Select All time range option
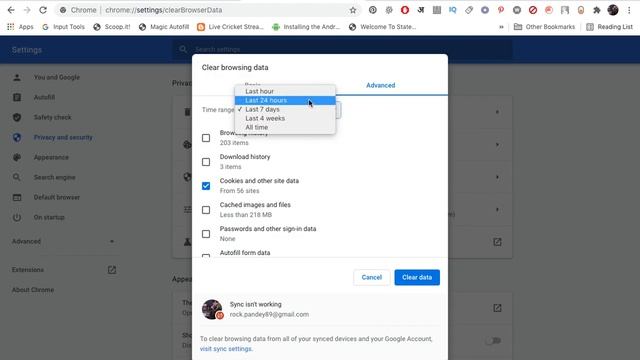 tap(285, 127)
